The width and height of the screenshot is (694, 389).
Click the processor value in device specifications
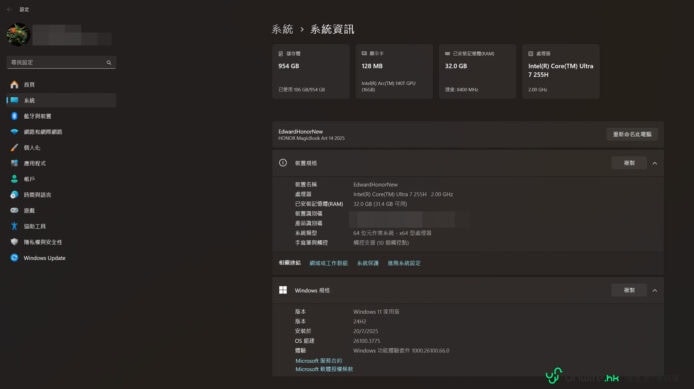(403, 194)
